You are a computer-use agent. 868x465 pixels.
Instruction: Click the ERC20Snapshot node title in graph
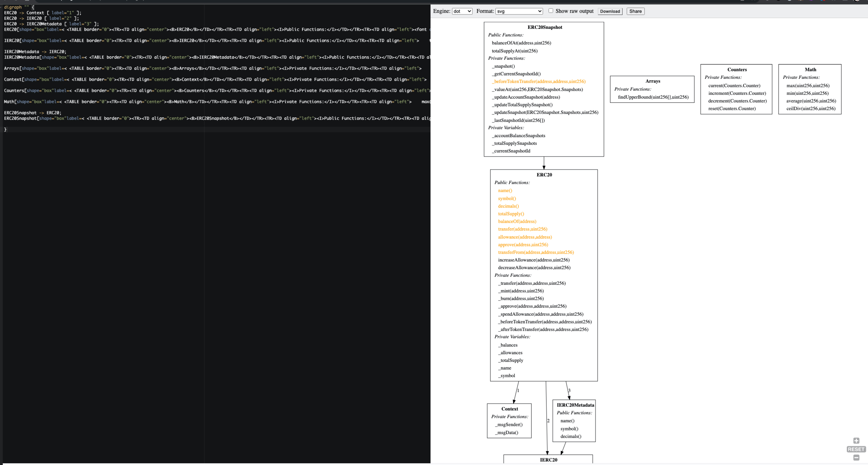coord(545,27)
